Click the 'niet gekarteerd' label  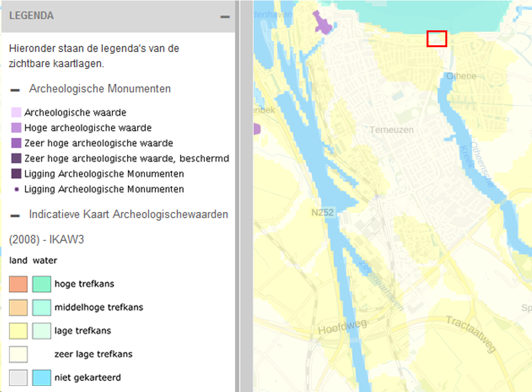pos(88,378)
